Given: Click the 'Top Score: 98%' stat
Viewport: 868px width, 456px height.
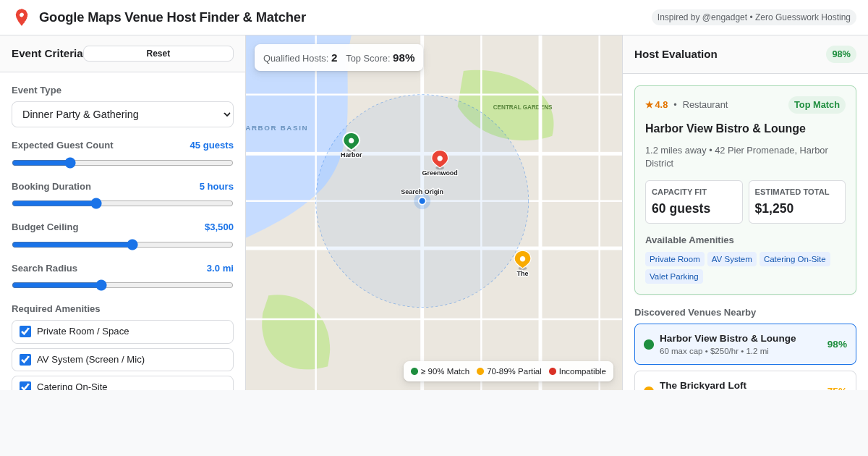Looking at the screenshot, I should coord(380,58).
